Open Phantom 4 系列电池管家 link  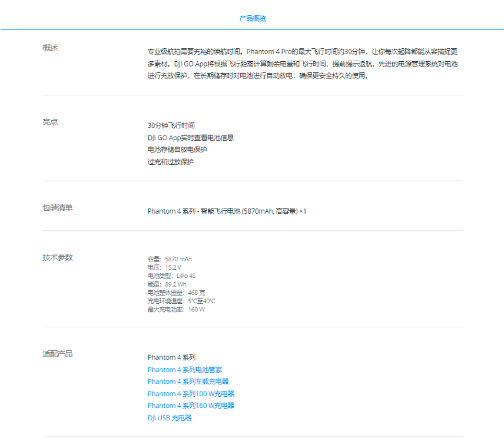pos(185,370)
